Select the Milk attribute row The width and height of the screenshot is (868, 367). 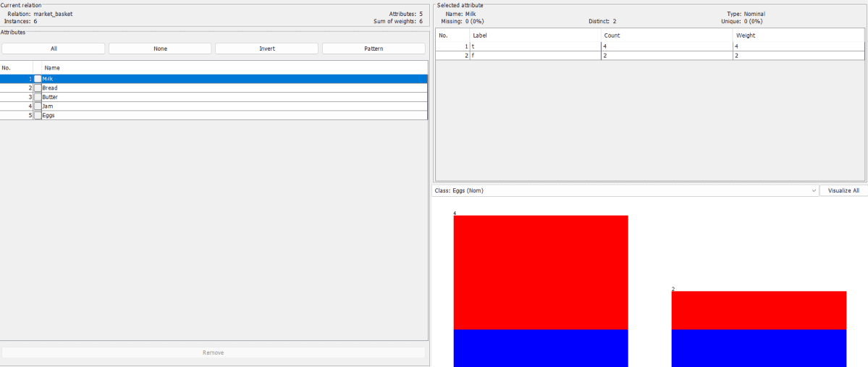214,79
